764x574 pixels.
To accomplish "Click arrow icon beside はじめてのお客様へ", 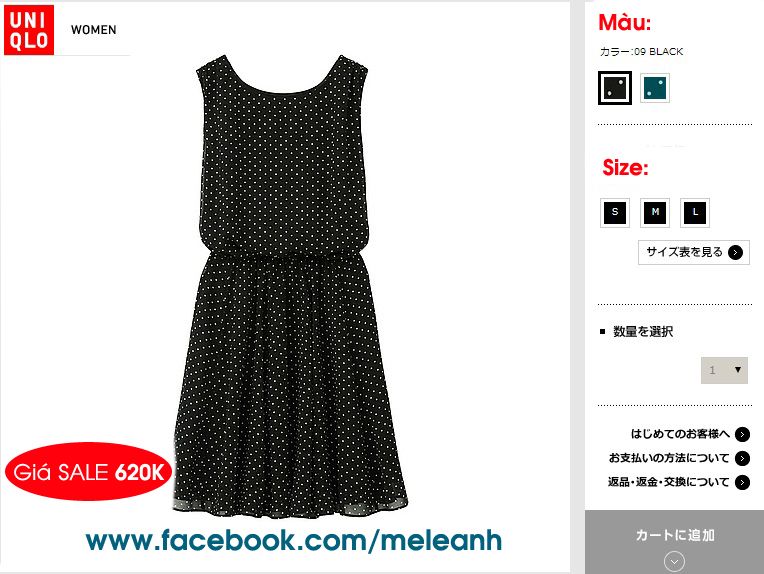I will pyautogui.click(x=742, y=434).
